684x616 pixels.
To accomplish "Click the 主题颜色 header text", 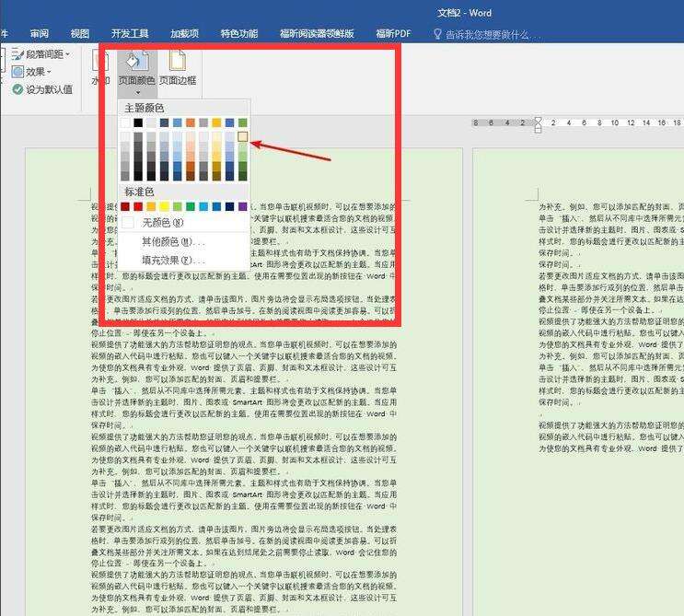I will [144, 108].
